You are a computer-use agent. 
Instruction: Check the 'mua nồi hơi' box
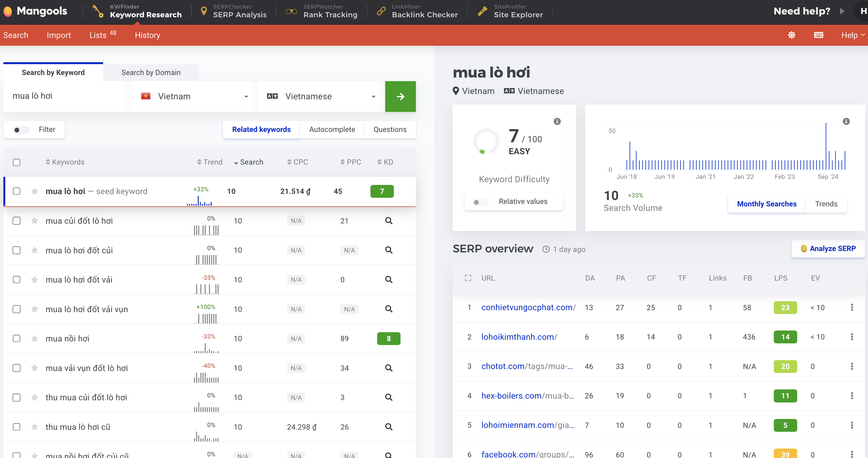[x=16, y=338]
